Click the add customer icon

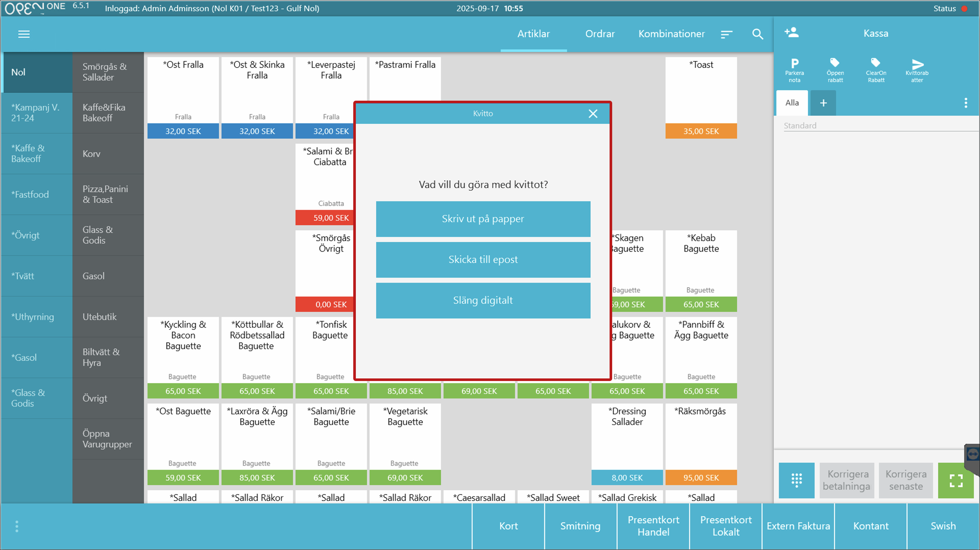click(x=791, y=32)
